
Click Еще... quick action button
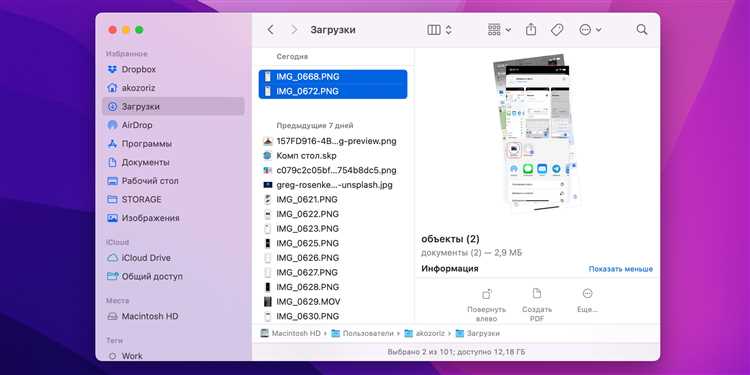(x=587, y=301)
